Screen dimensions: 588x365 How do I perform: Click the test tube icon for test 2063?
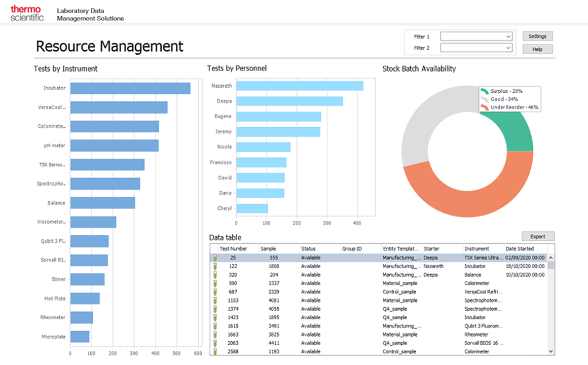click(x=214, y=343)
